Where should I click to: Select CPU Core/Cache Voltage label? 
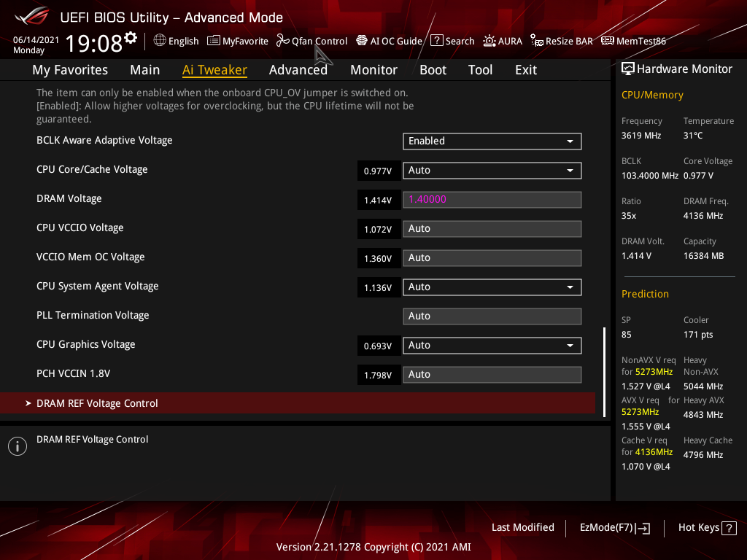pos(92,169)
